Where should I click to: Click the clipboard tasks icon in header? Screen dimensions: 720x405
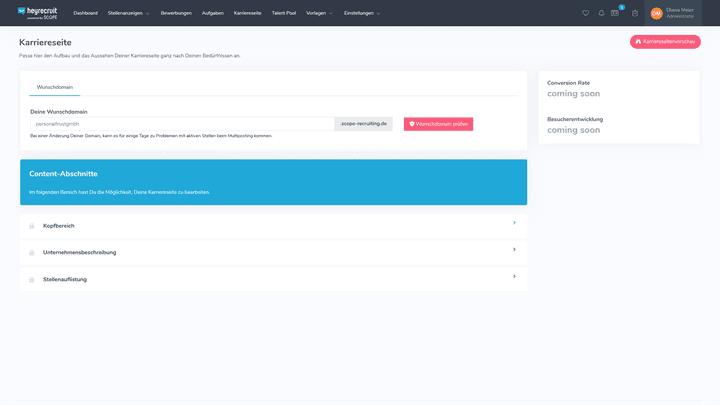pyautogui.click(x=635, y=13)
